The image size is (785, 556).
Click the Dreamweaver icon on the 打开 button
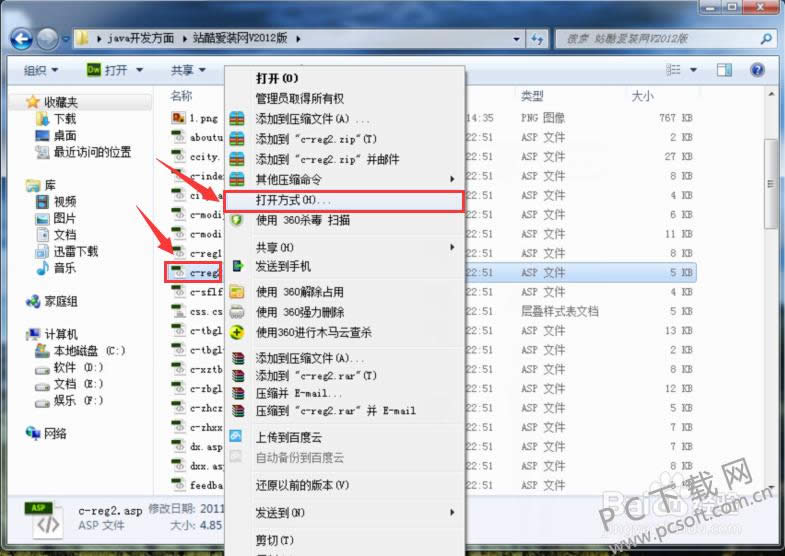pyautogui.click(x=93, y=70)
